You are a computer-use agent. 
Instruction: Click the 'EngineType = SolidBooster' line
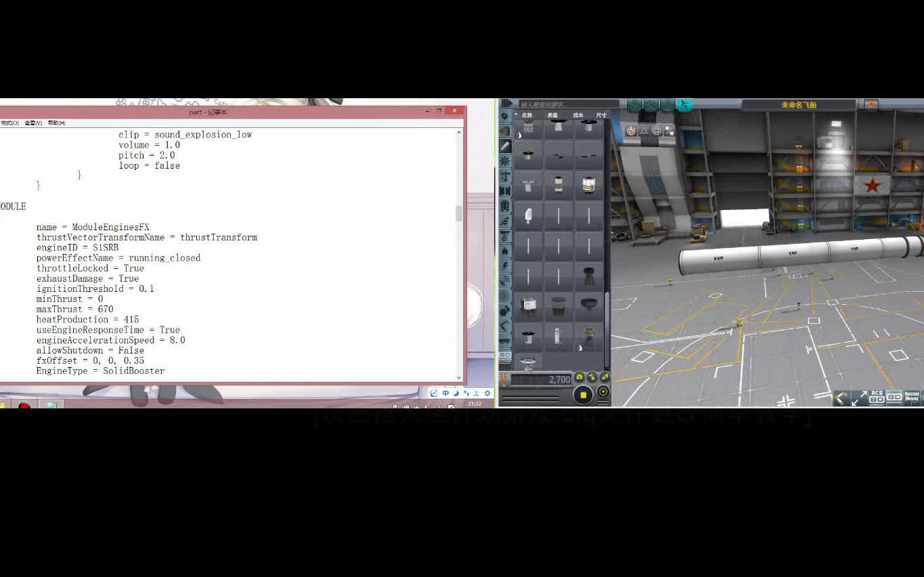coord(101,371)
